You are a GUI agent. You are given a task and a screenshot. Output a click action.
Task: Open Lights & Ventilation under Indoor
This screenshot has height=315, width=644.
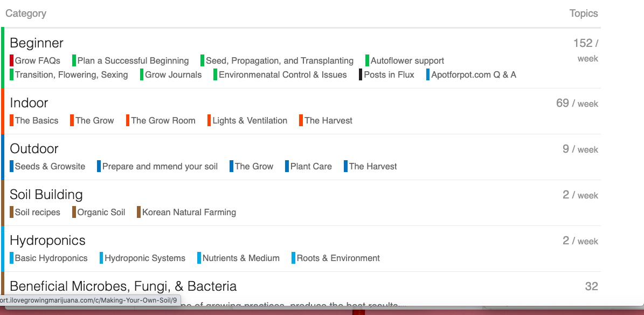coord(250,121)
